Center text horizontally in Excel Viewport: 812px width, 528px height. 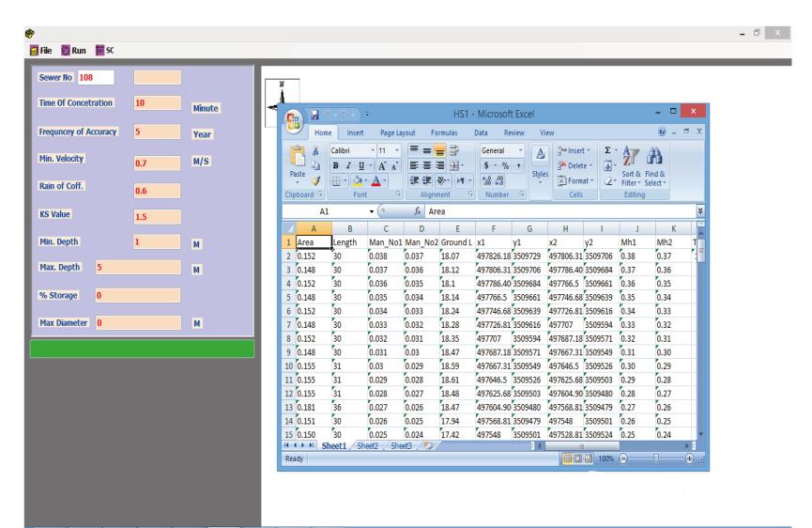tap(427, 165)
